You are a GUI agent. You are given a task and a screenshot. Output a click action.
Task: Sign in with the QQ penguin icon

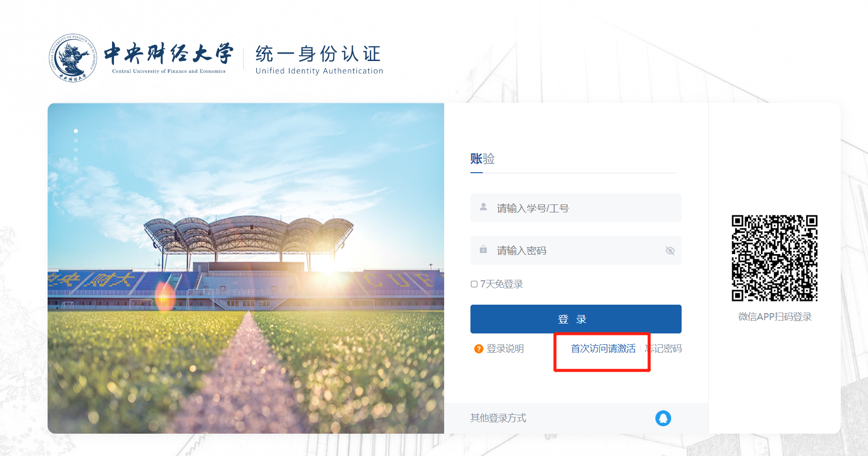[x=664, y=418]
